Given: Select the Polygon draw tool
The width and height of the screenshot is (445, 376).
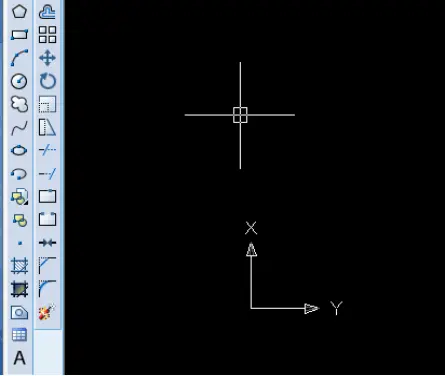Looking at the screenshot, I should coord(19,11).
